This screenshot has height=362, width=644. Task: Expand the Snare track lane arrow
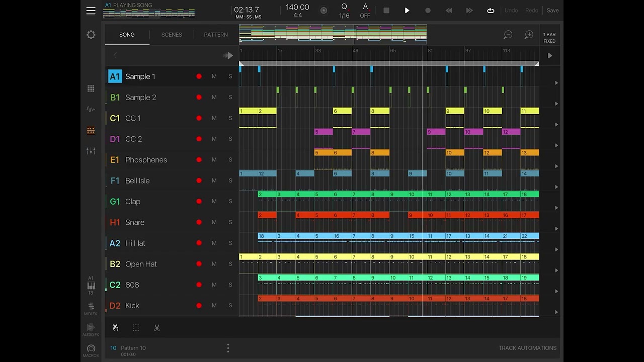click(556, 229)
